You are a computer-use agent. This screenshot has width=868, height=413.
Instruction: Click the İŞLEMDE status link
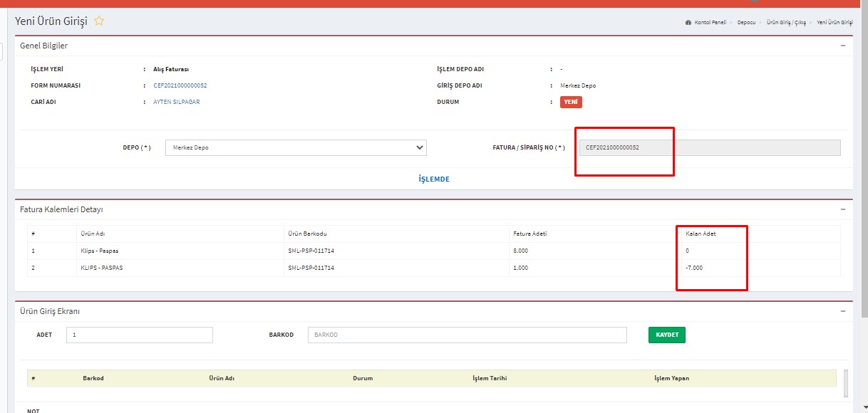point(434,179)
